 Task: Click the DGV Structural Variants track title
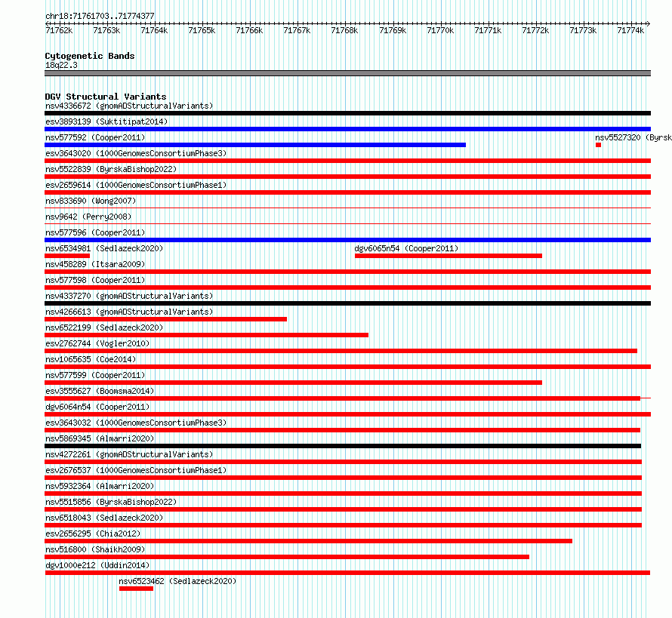[106, 97]
